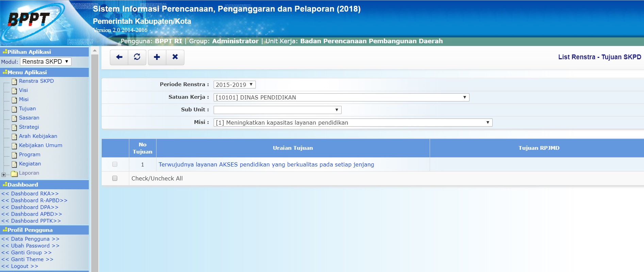Click the plus add toolbar button

click(157, 57)
